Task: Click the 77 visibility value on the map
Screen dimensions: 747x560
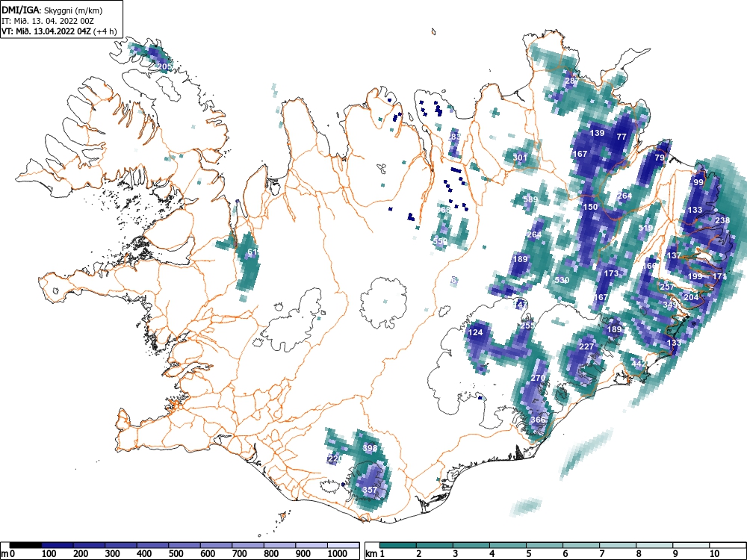Action: (x=622, y=136)
